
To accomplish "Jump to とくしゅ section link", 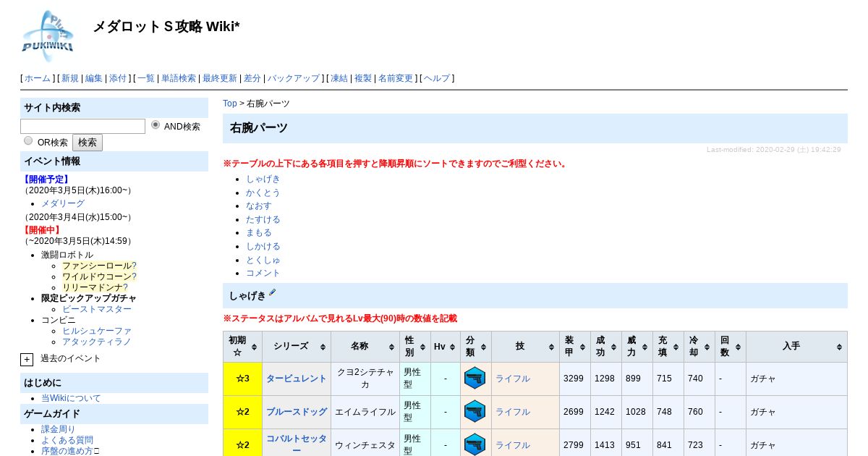I will tap(263, 259).
